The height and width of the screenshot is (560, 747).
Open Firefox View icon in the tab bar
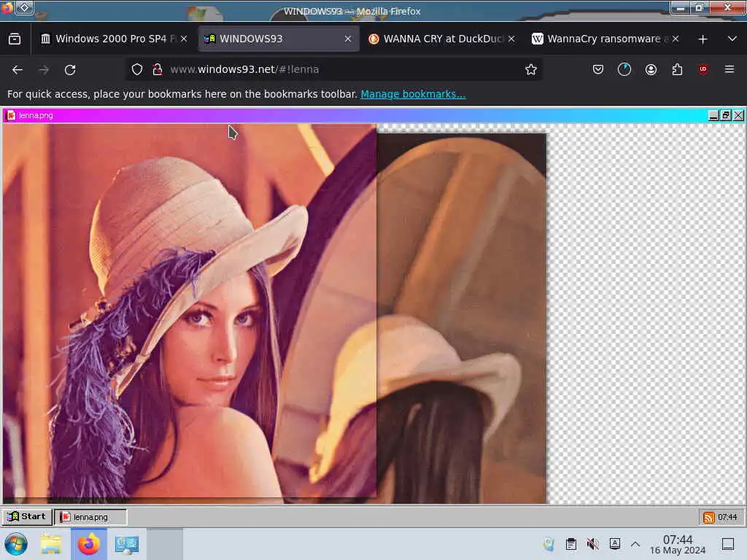coord(15,39)
